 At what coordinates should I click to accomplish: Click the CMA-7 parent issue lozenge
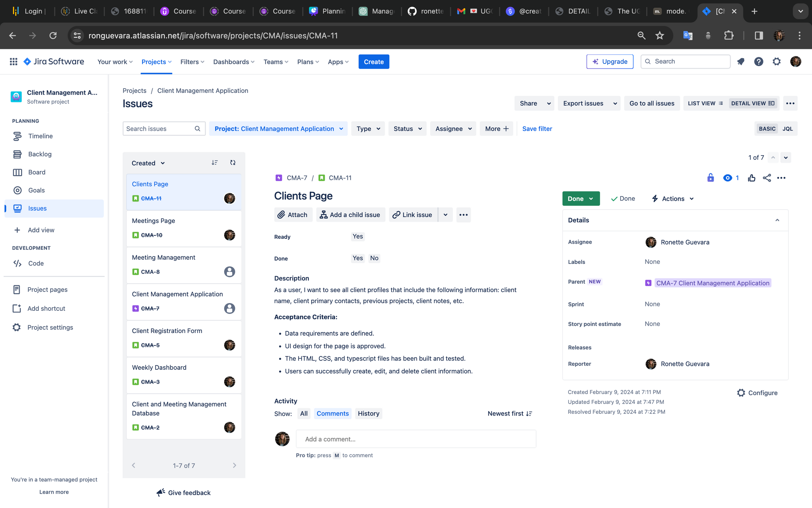(x=712, y=283)
